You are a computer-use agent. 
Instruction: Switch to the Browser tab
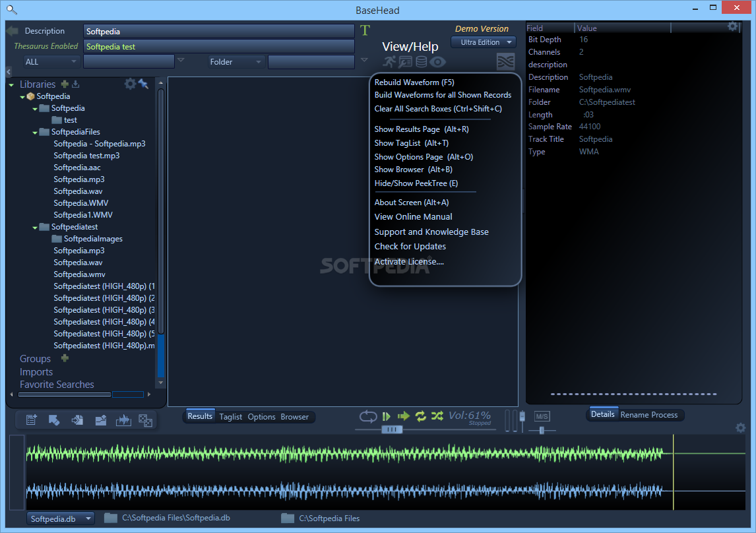pyautogui.click(x=295, y=417)
